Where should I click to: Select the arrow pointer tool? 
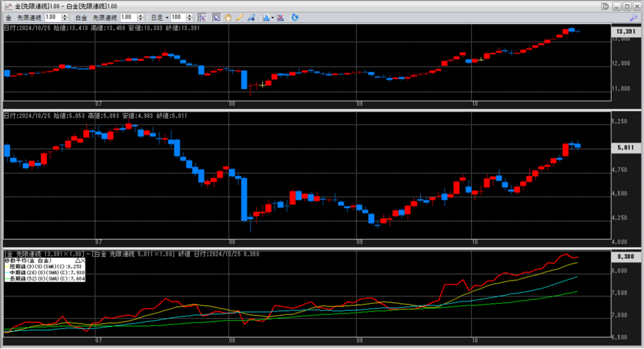coord(216,17)
